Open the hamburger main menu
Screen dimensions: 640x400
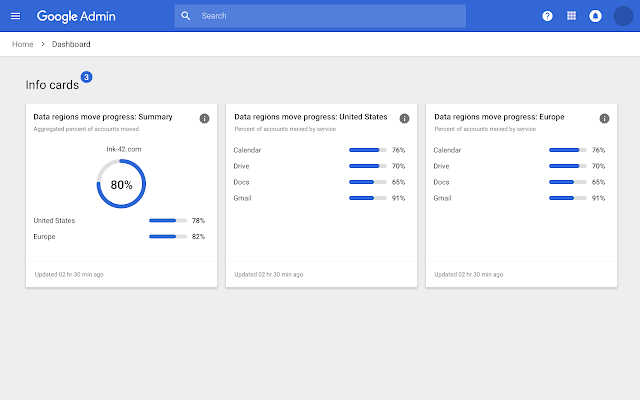tap(15, 16)
